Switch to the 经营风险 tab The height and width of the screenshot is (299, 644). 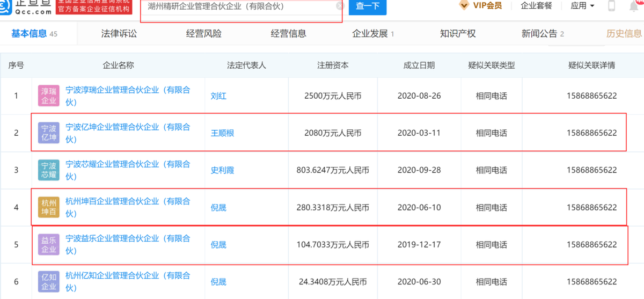tap(204, 33)
